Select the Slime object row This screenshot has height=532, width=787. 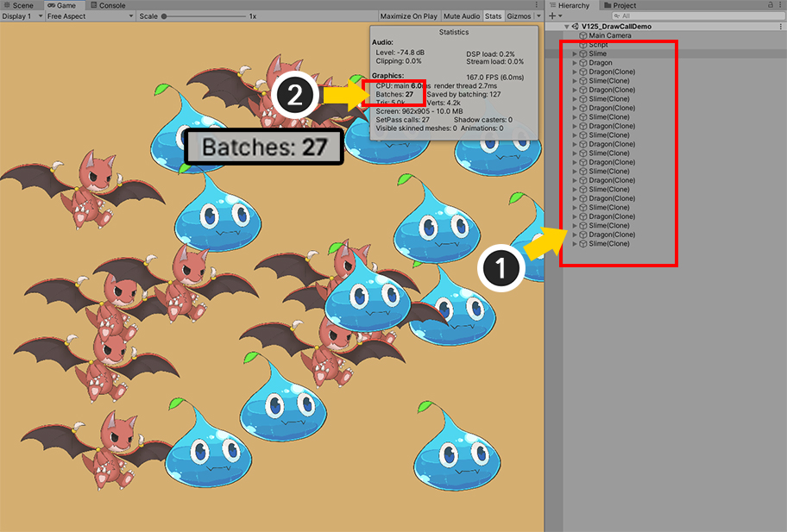click(665, 53)
